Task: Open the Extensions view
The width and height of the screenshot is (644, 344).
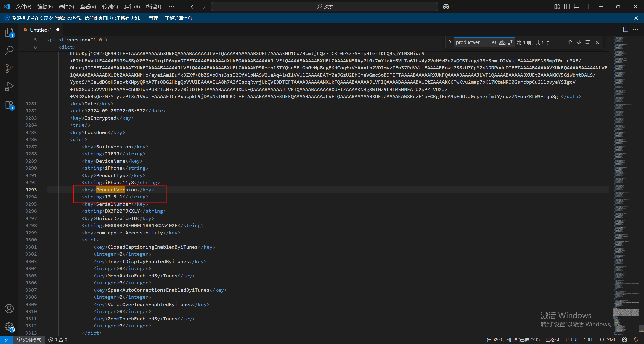Action: [9, 105]
